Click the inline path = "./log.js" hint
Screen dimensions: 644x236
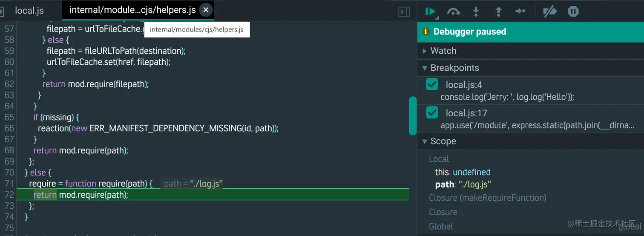(x=193, y=184)
